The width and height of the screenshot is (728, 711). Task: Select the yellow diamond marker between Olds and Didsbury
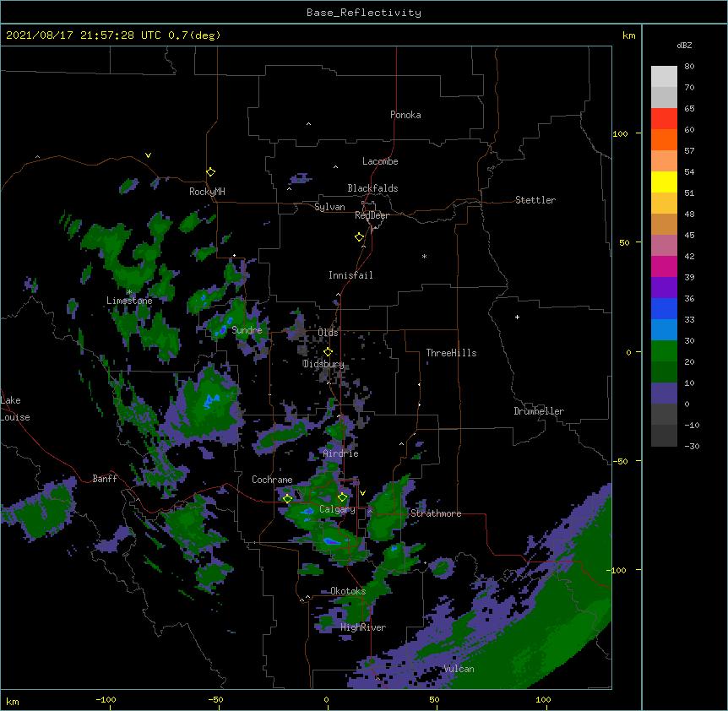pyautogui.click(x=328, y=351)
